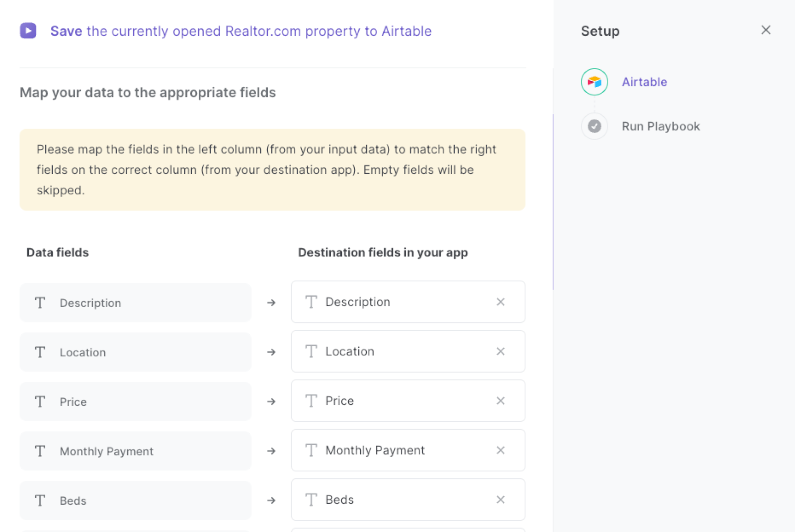Click the 'Map your data to the appropriate fields' heading
The height and width of the screenshot is (532, 795).
[x=148, y=92]
